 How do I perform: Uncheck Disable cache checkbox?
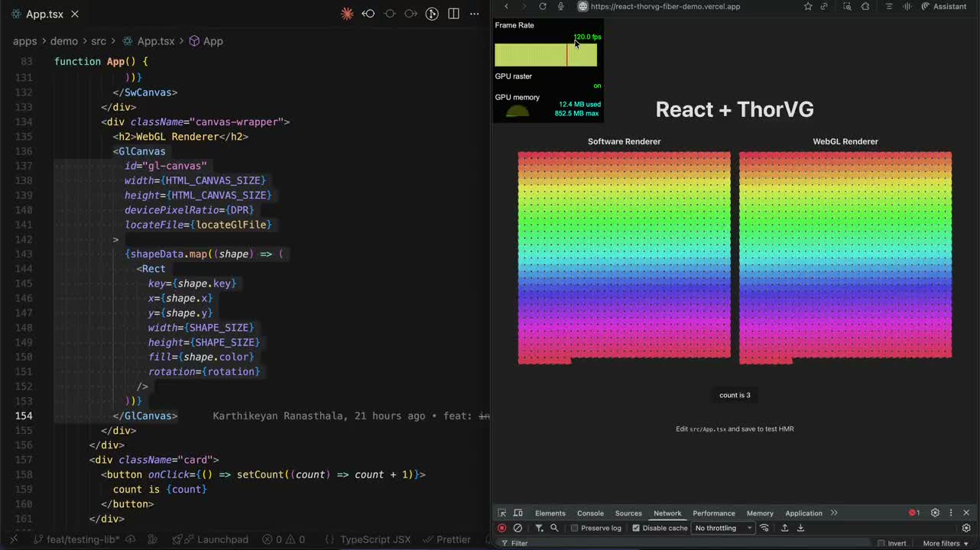point(636,528)
